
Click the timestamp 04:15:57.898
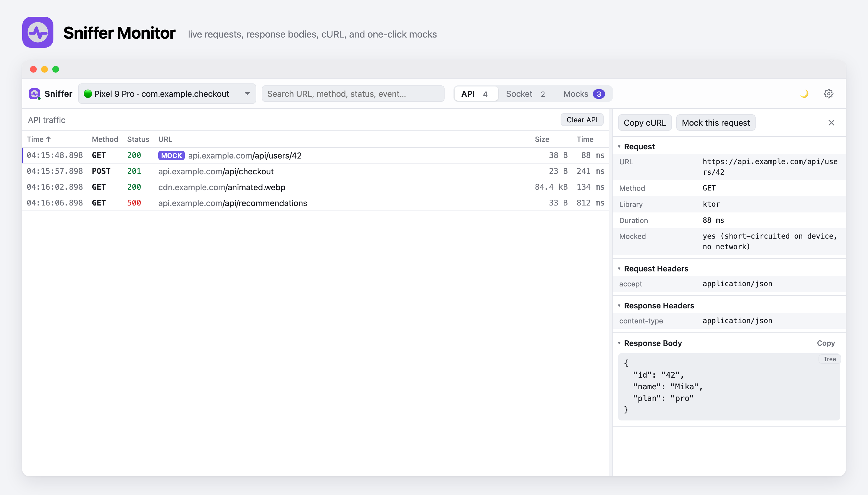click(55, 171)
